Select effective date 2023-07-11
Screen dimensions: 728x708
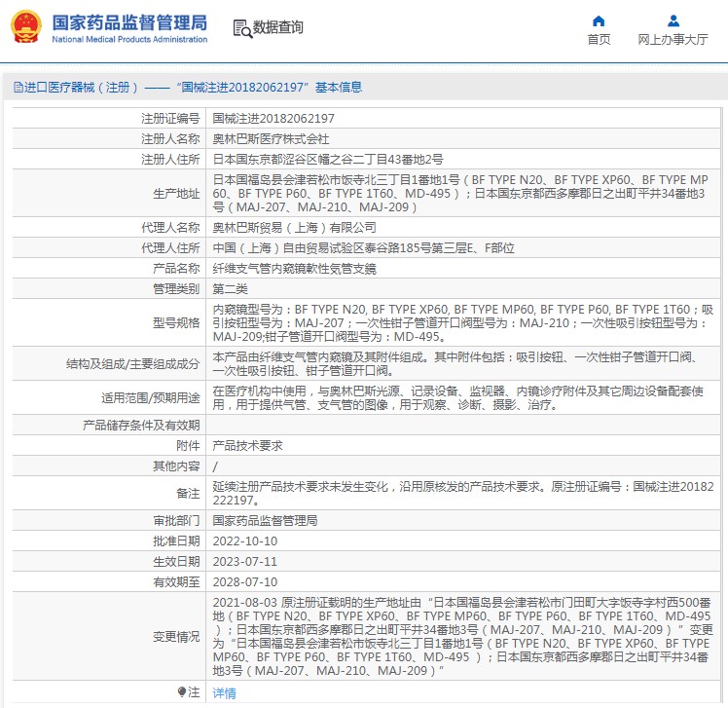(x=244, y=562)
